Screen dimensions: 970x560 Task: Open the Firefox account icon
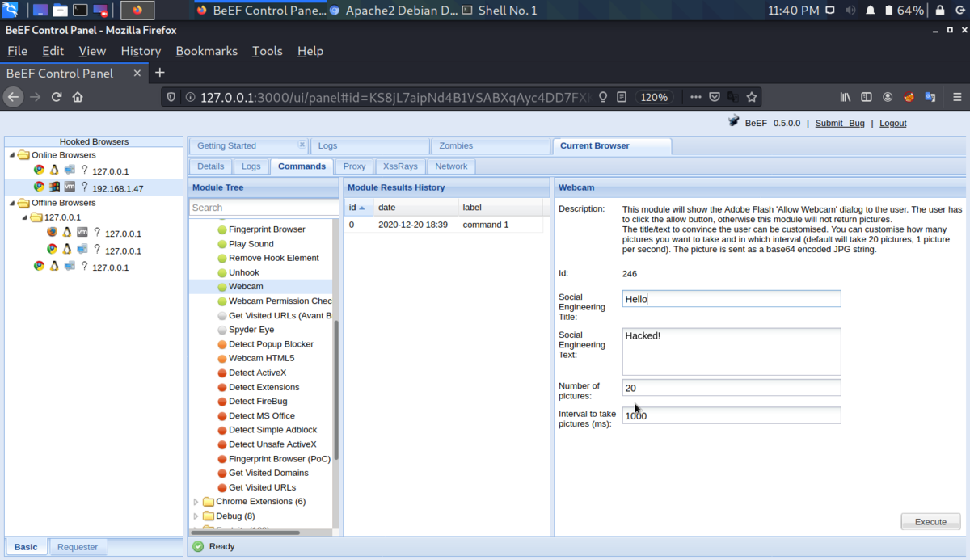pyautogui.click(x=888, y=97)
